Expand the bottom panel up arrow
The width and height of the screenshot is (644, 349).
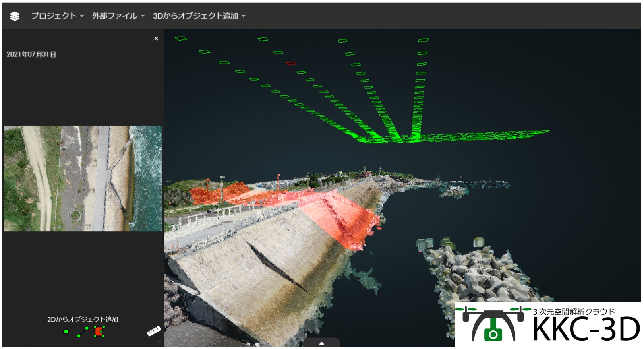[x=322, y=343]
